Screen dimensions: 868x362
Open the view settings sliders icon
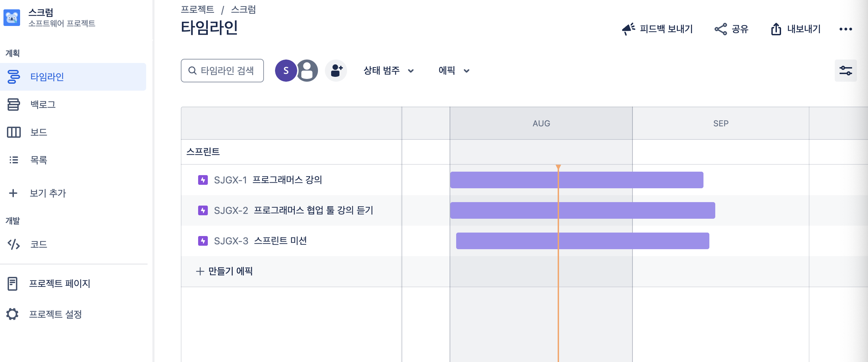pyautogui.click(x=845, y=71)
